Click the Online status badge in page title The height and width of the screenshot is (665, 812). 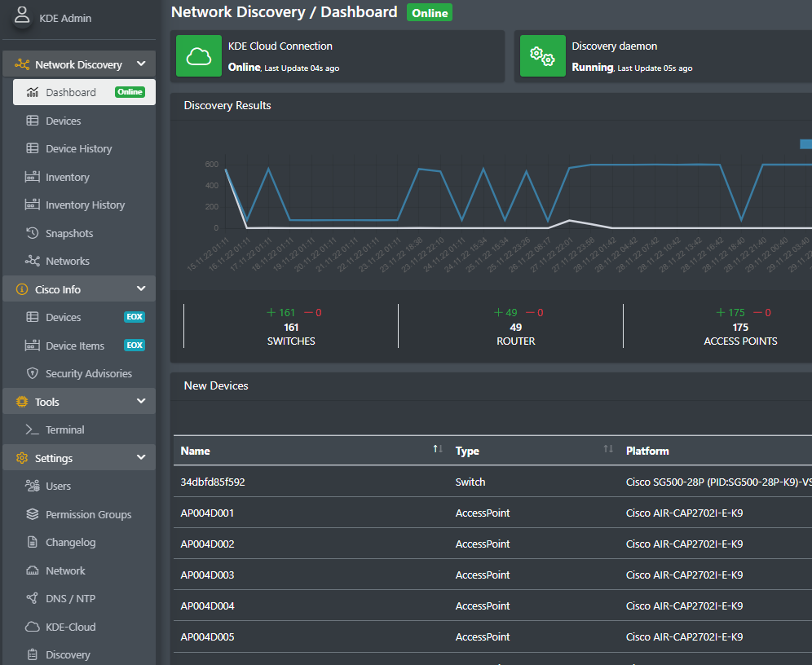click(x=430, y=13)
